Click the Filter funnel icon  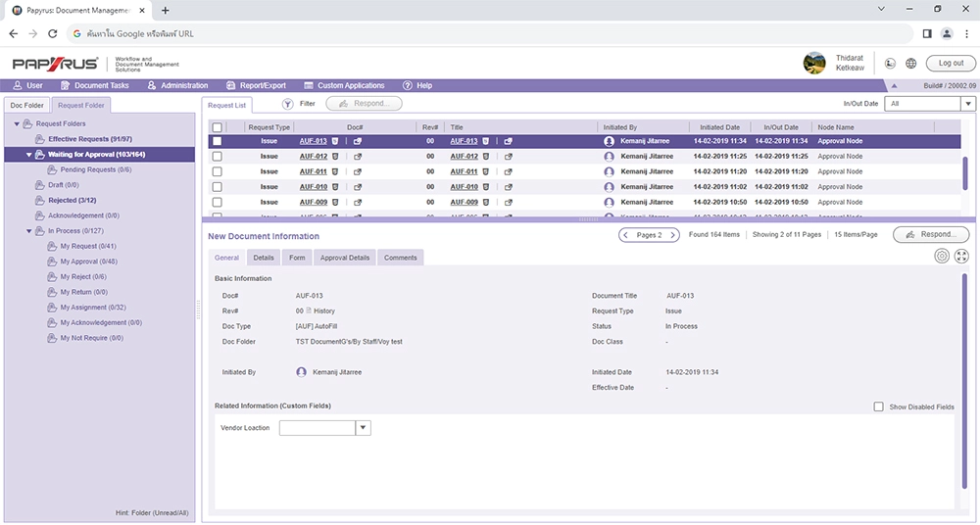288,103
